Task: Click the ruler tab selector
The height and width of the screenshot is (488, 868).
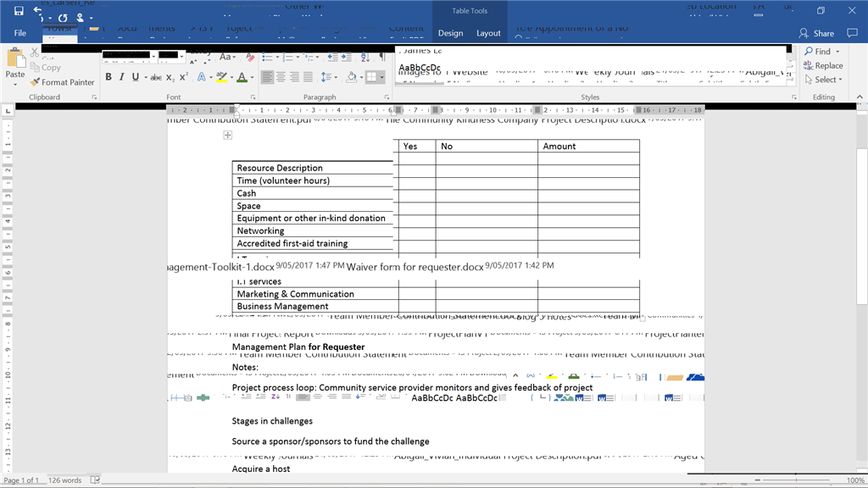Action: 8,111
